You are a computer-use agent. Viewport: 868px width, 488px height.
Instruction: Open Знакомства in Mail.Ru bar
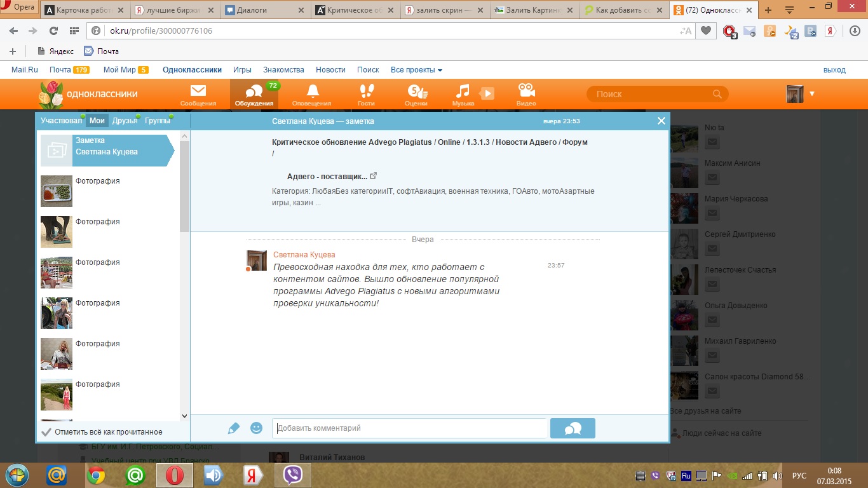284,70
